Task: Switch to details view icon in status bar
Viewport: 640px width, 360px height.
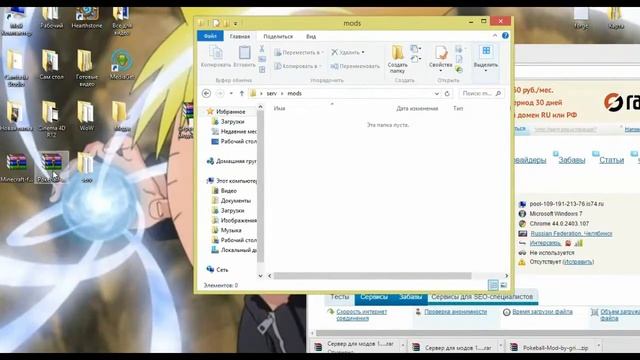Action: point(493,285)
